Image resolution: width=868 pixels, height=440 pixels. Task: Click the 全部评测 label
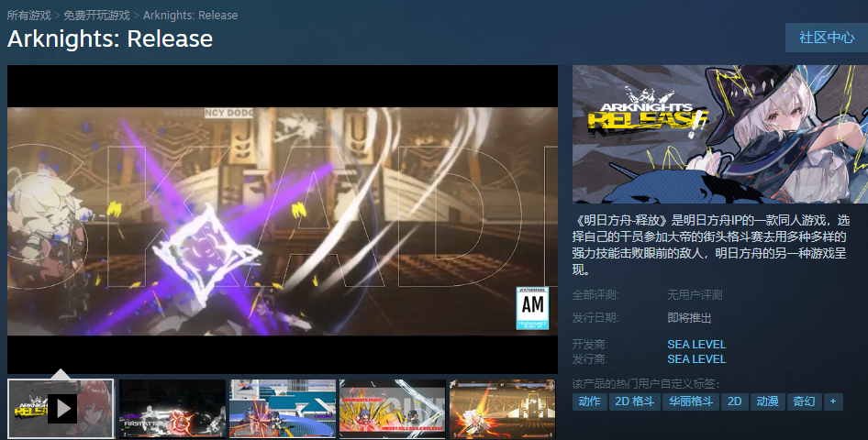pyautogui.click(x=595, y=295)
